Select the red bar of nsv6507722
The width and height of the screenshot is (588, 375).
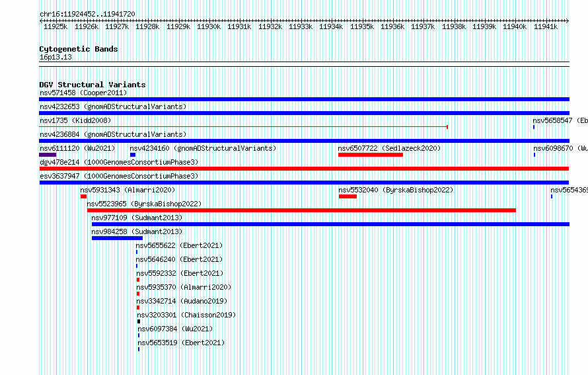point(371,155)
